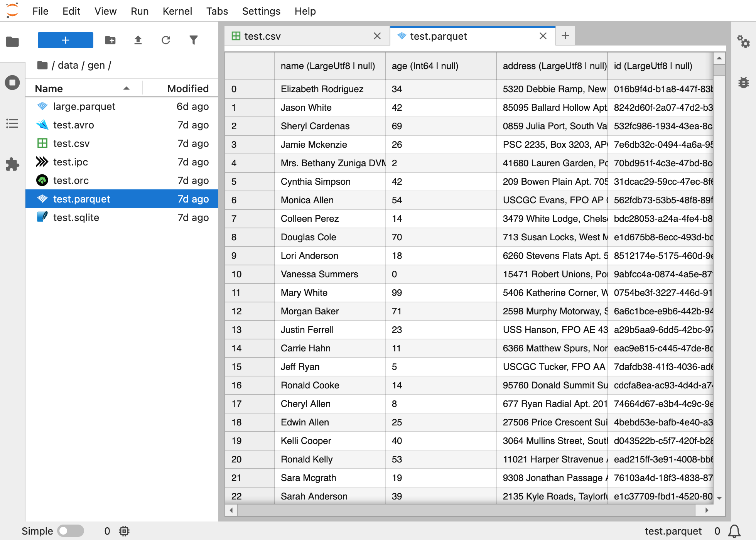Viewport: 756px width, 540px height.
Task: Close the test.parquet tab
Action: pyautogui.click(x=543, y=36)
